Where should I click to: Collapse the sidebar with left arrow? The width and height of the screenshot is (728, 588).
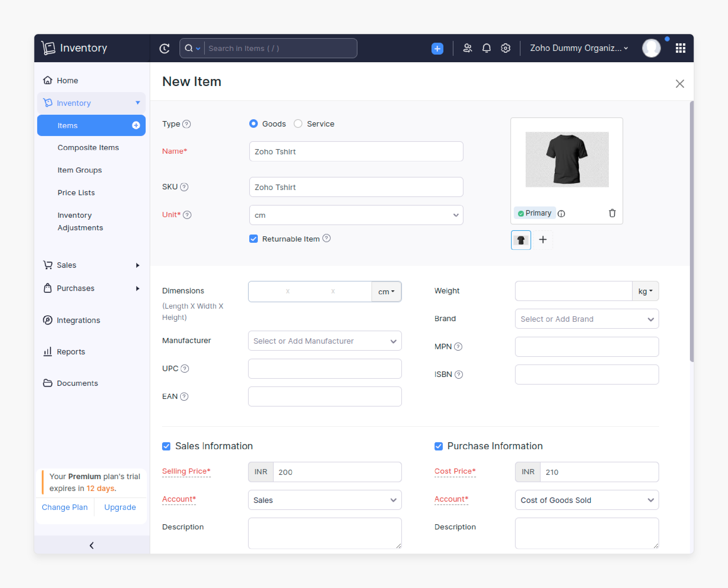(x=92, y=545)
